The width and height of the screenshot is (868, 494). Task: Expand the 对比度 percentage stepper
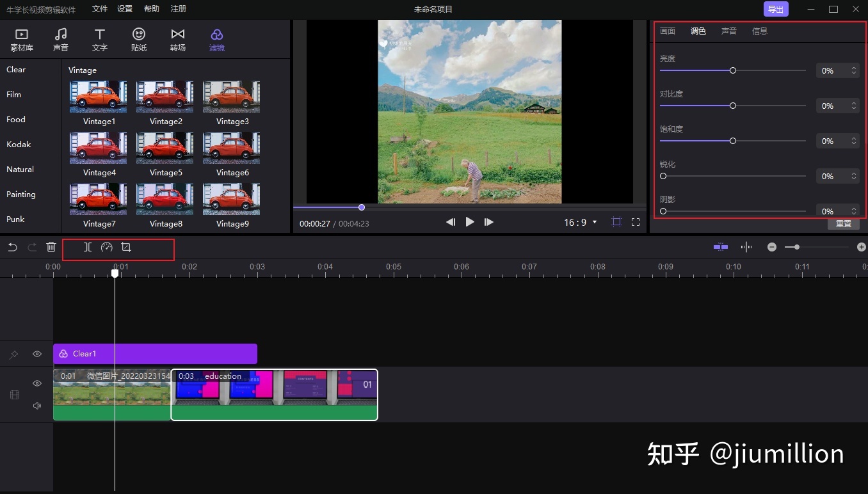tap(853, 106)
